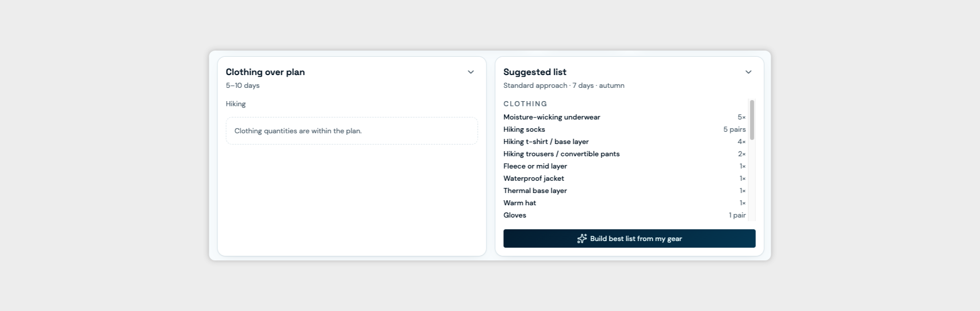Collapse the Suggested list card chevron
980x311 pixels.
coord(748,72)
